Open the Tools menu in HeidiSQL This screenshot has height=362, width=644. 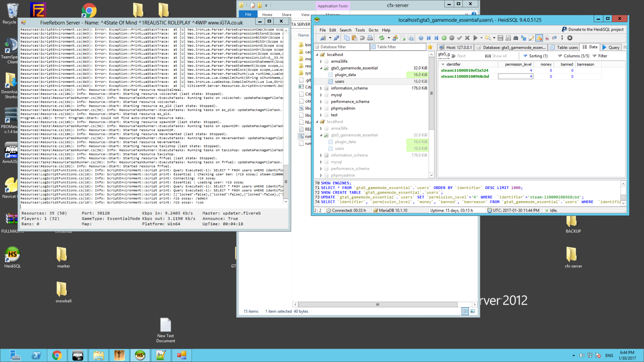click(x=360, y=30)
